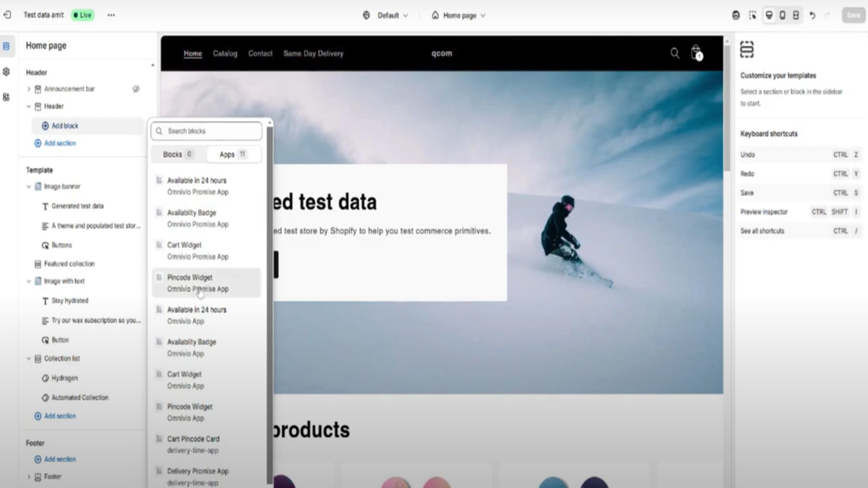The height and width of the screenshot is (488, 868).
Task: Click the exit editor back icon
Action: tap(7, 15)
